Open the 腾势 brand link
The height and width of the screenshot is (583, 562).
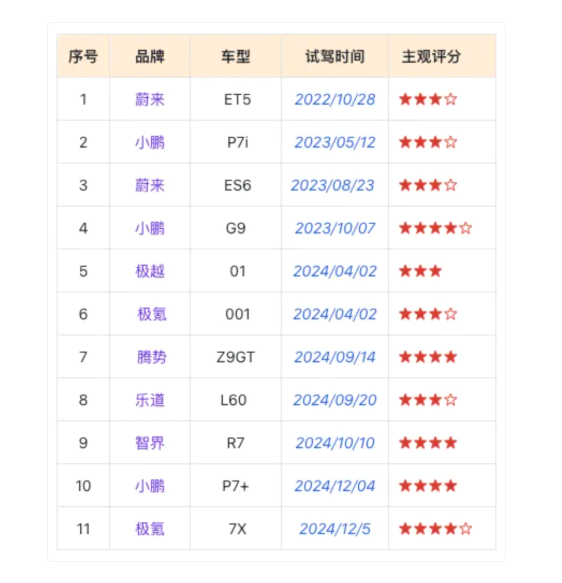pyautogui.click(x=152, y=357)
